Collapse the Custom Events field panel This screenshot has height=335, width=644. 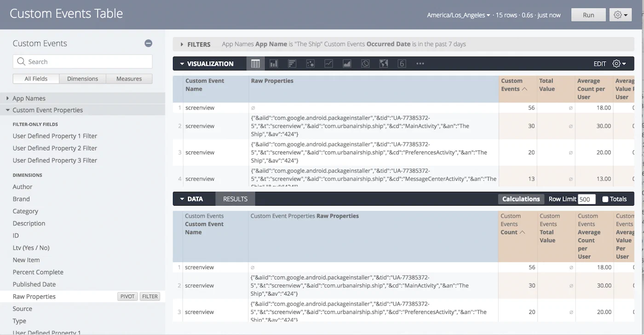148,43
